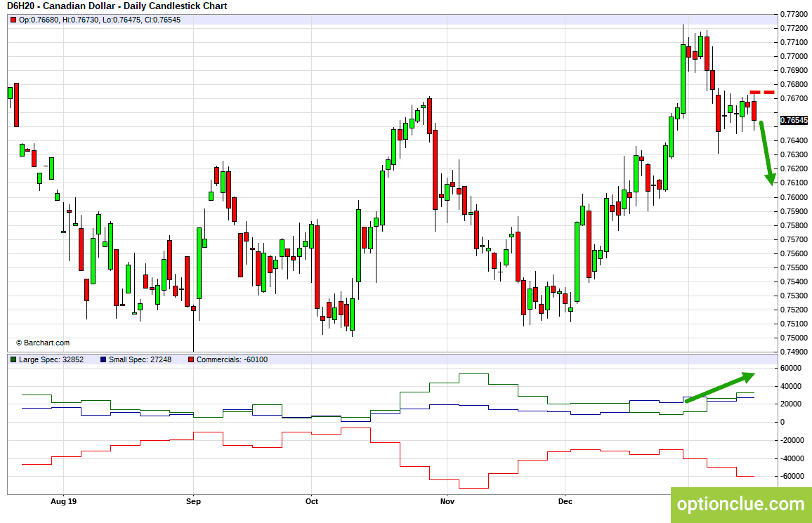812x523 pixels.
Task: Open the optionclue.com watermark link
Action: click(x=741, y=504)
